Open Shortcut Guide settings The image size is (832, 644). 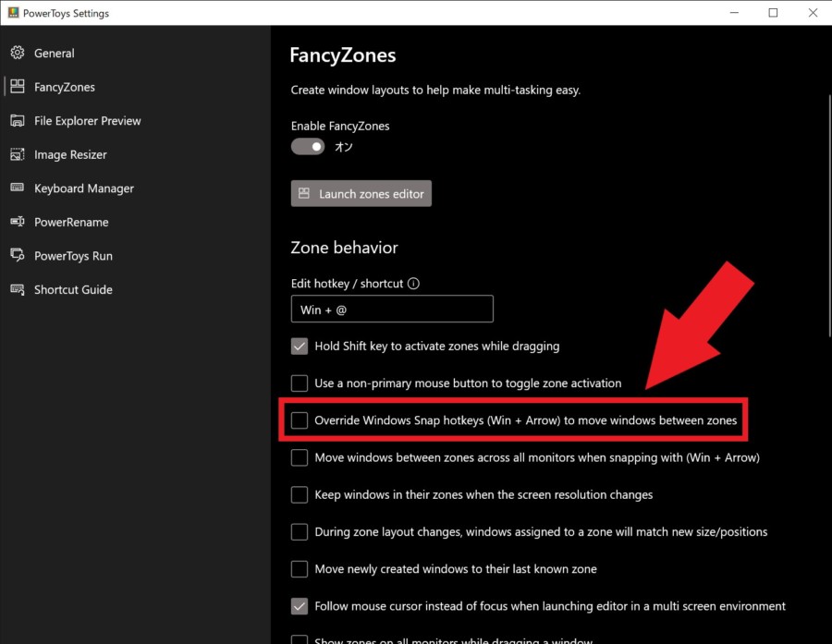(x=135, y=289)
